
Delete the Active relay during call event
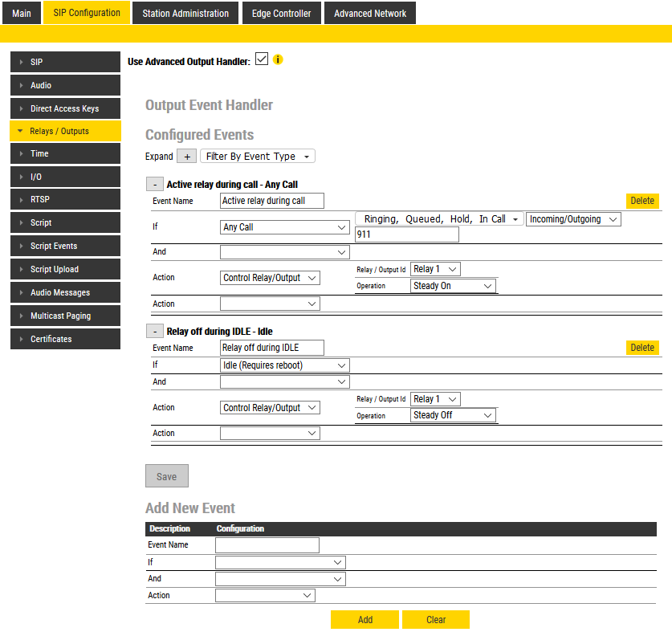641,201
